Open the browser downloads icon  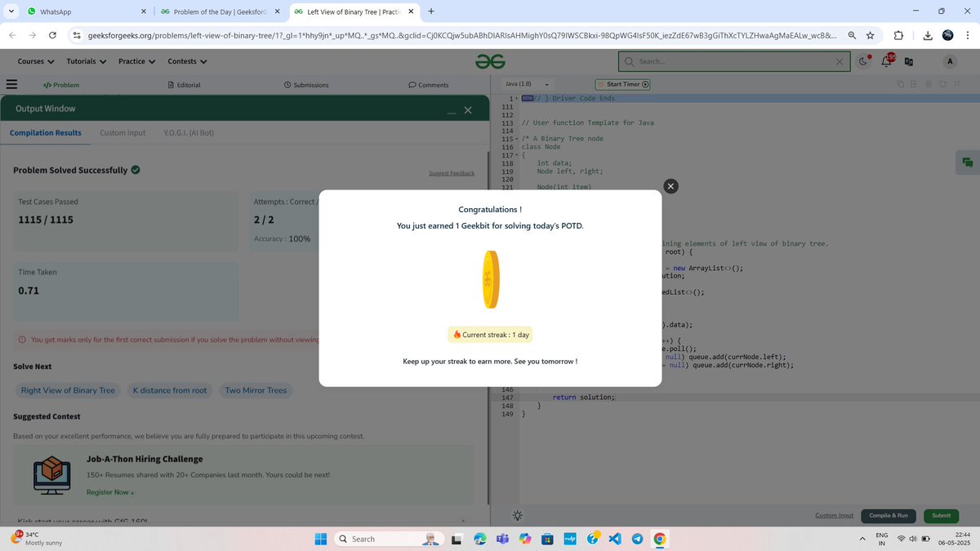point(928,35)
